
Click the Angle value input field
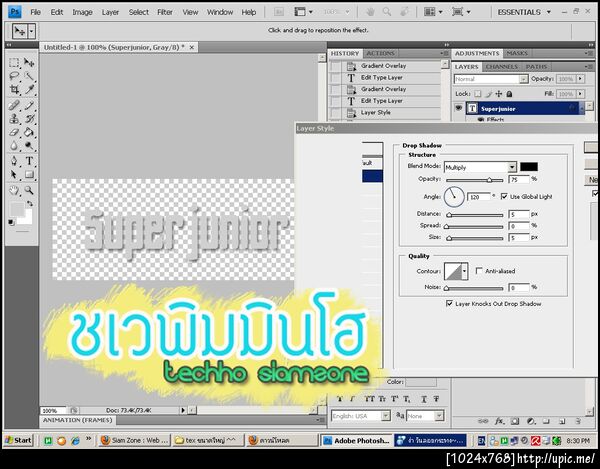click(479, 197)
